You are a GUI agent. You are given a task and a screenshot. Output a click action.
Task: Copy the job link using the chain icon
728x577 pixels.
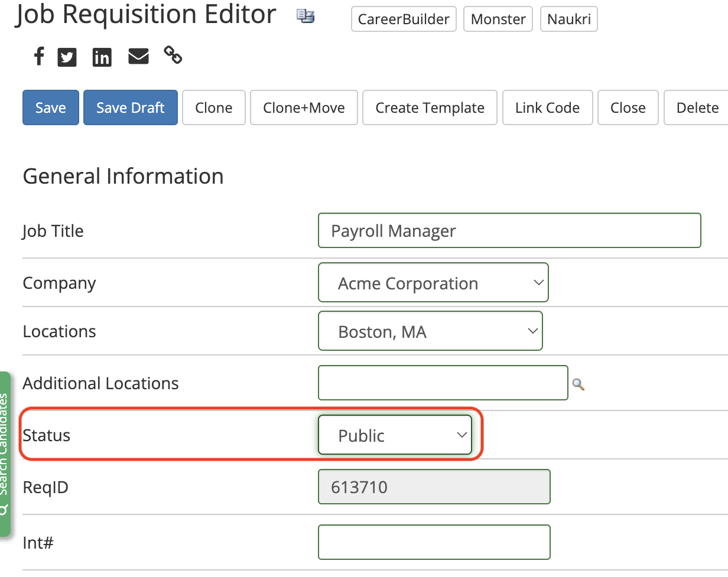click(x=173, y=55)
